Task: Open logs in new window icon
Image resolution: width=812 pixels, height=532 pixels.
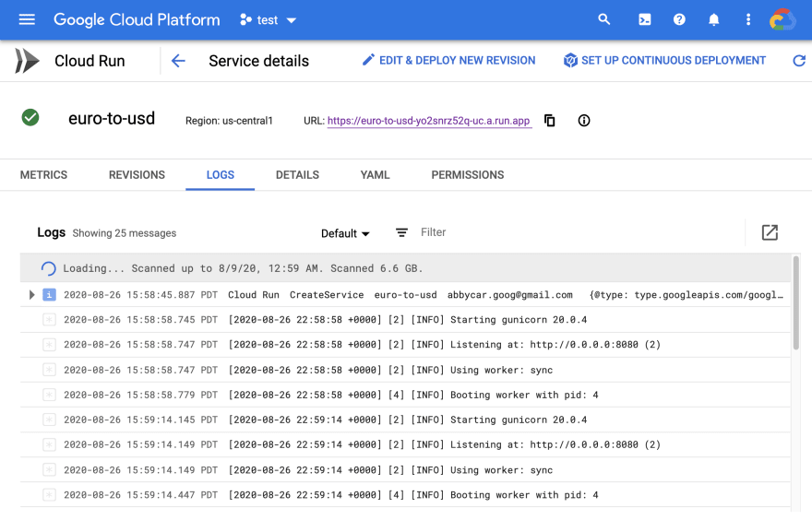Action: [770, 232]
